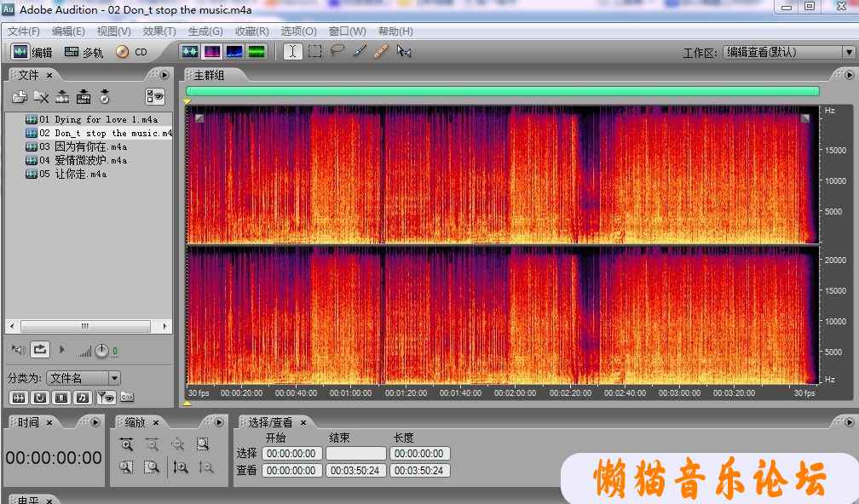Click the Zoom In Horizontally icon
The width and height of the screenshot is (859, 504).
(x=126, y=444)
